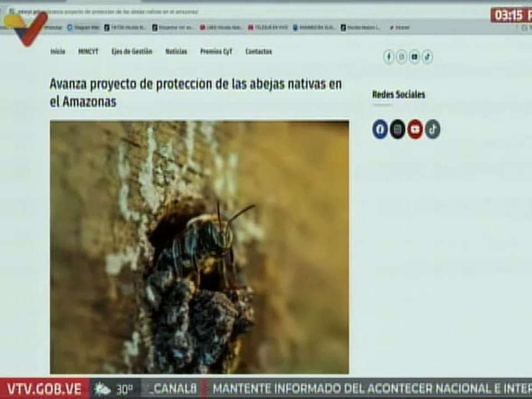Screen dimensions: 532x399
Task: Open the Premios CyT menu item
Action: coord(216,52)
